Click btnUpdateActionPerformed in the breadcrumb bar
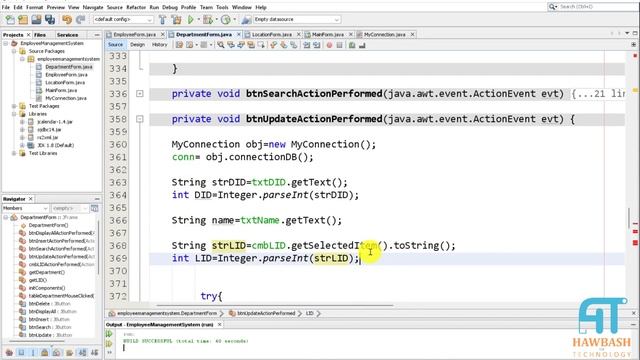The height and width of the screenshot is (360, 640). coord(266,313)
